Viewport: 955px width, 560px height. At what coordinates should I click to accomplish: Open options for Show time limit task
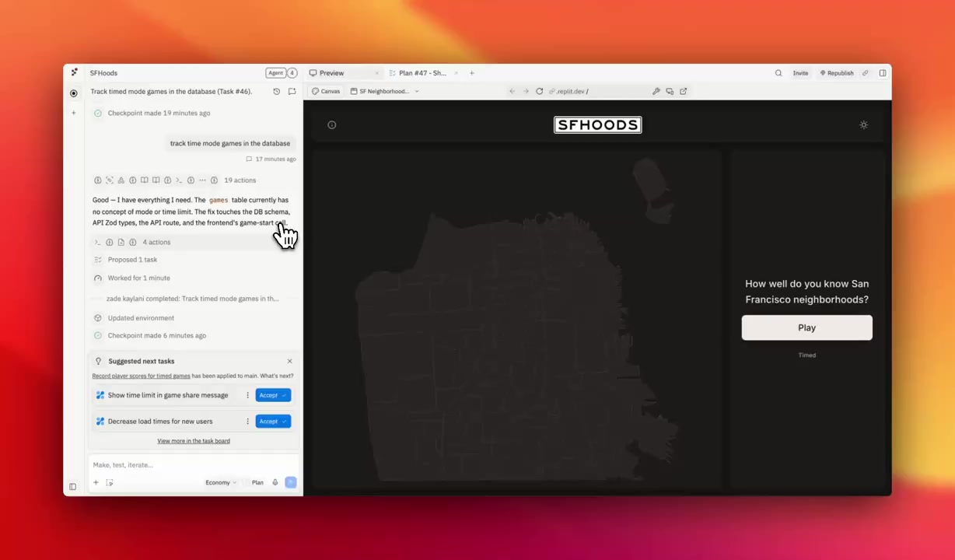click(x=247, y=395)
